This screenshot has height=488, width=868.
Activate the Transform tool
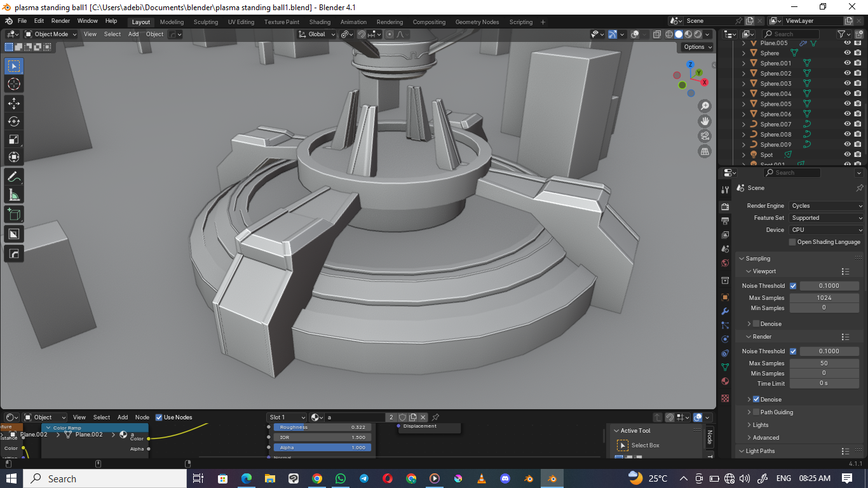pos(14,157)
